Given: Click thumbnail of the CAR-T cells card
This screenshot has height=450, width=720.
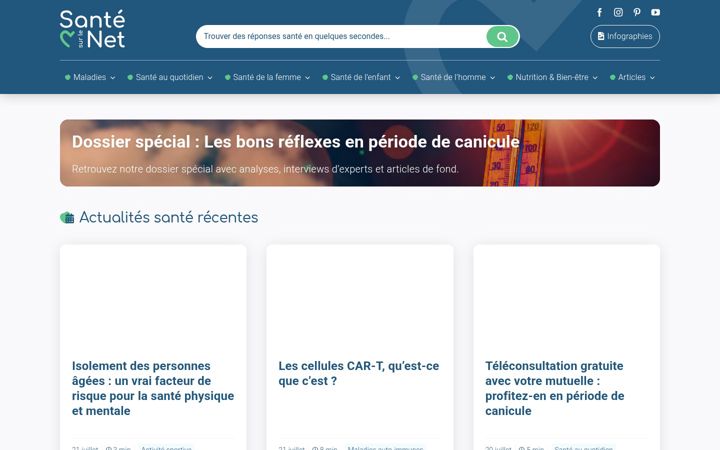Looking at the screenshot, I should click(x=360, y=296).
